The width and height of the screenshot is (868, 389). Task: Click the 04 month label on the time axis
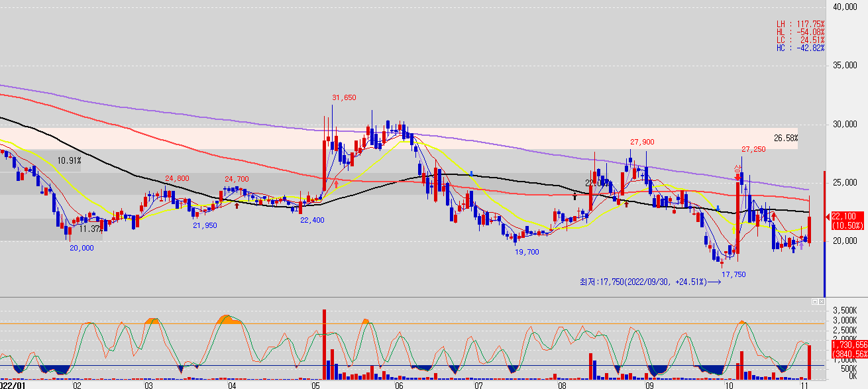tap(232, 384)
